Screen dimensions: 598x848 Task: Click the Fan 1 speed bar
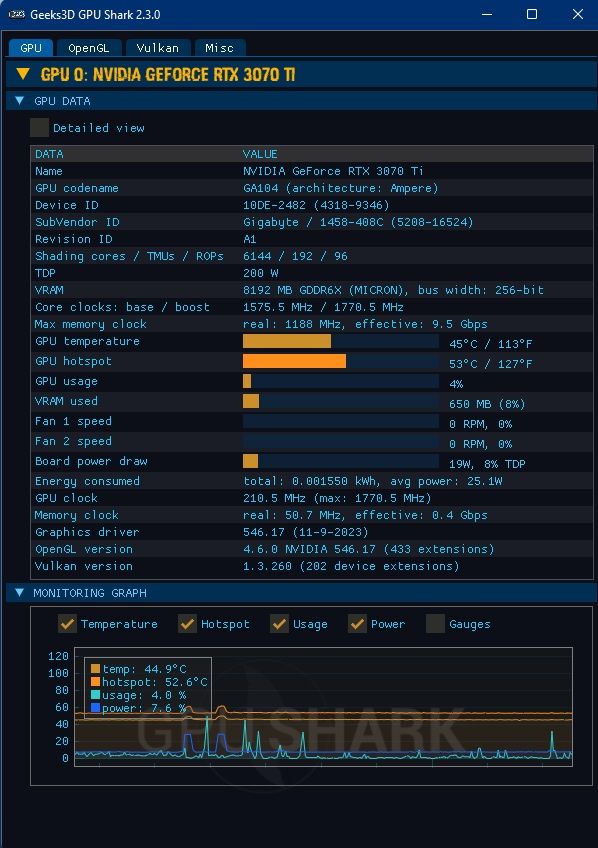pyautogui.click(x=341, y=421)
